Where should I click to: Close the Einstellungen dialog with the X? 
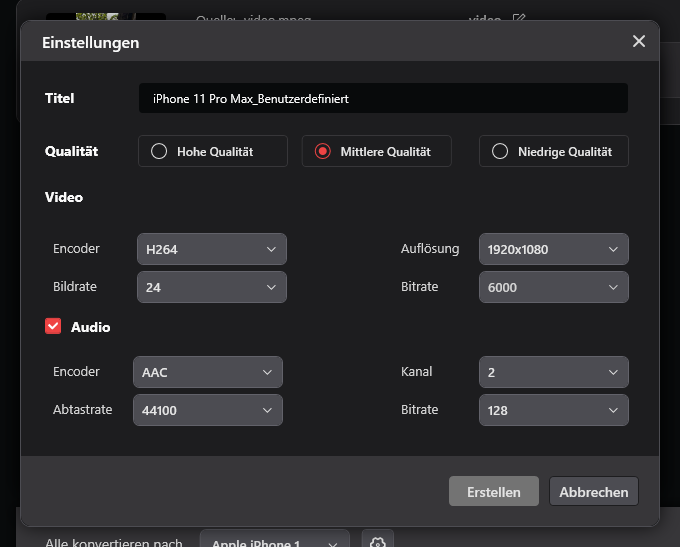[x=638, y=41]
